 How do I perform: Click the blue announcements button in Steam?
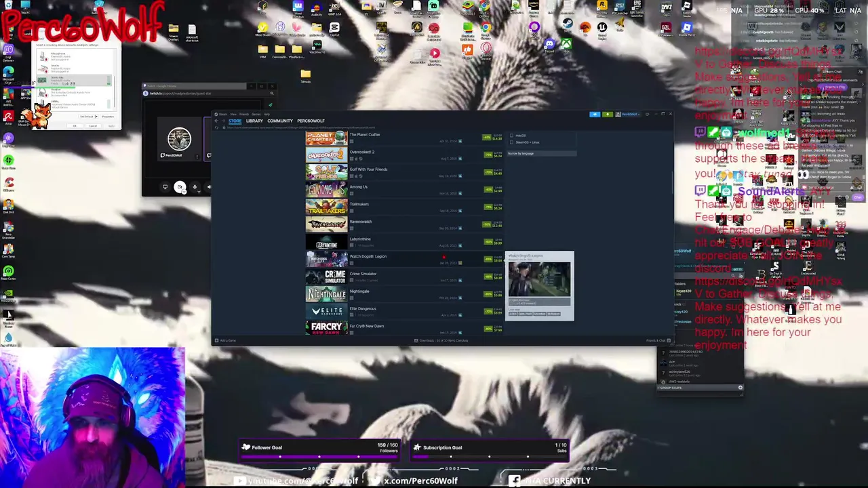click(595, 114)
